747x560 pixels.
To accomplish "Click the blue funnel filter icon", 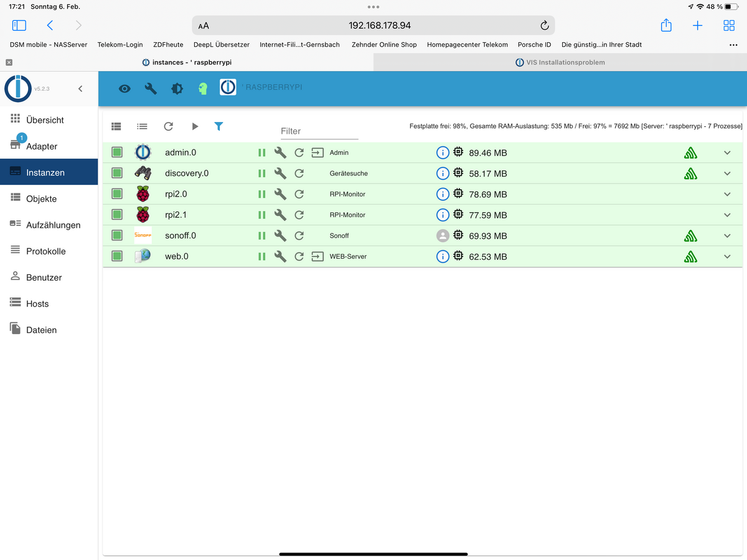I will click(x=218, y=126).
